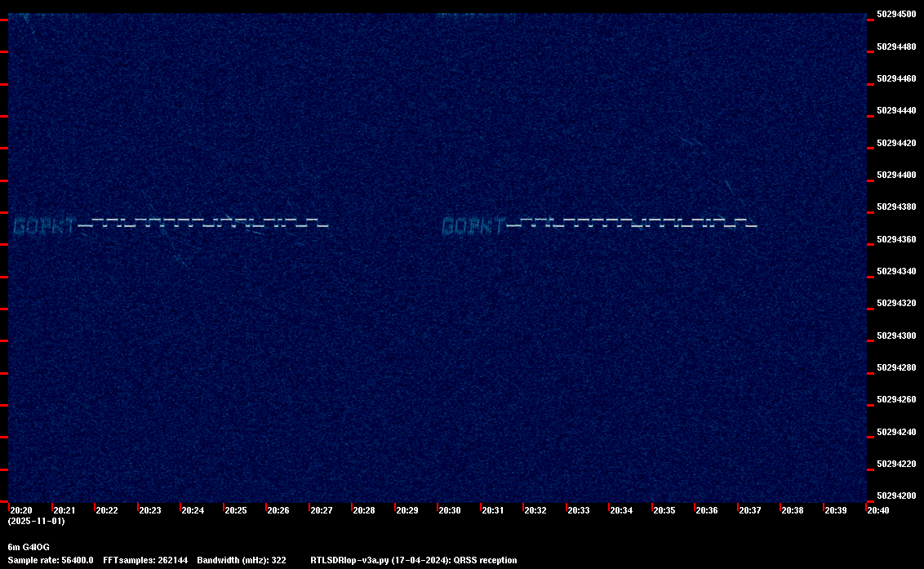The image size is (924, 569).
Task: Click the 50294300 frequency label
Action: tap(896, 336)
